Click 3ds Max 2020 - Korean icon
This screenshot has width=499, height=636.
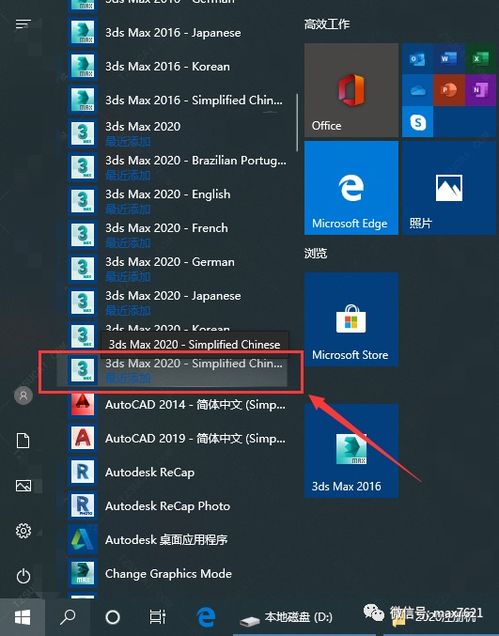click(x=83, y=335)
